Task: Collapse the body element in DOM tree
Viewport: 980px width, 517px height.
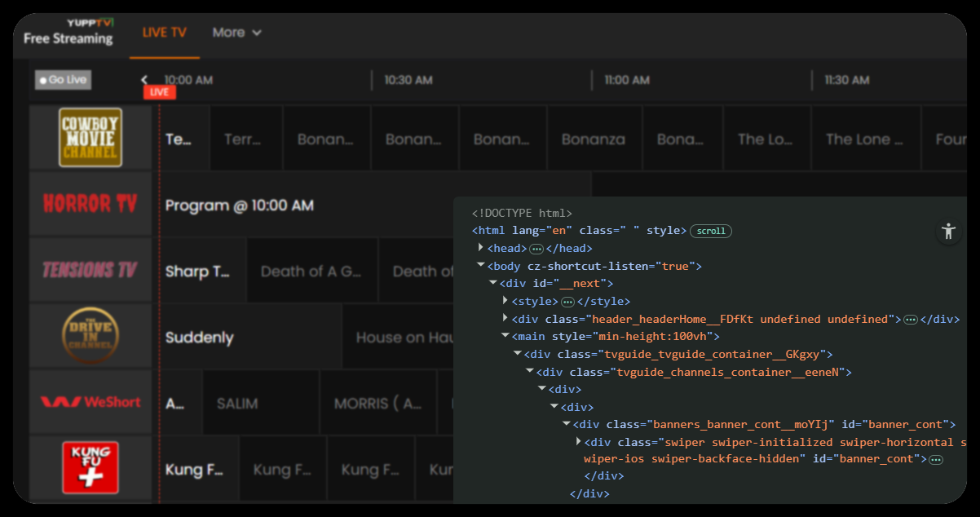Action: (481, 266)
